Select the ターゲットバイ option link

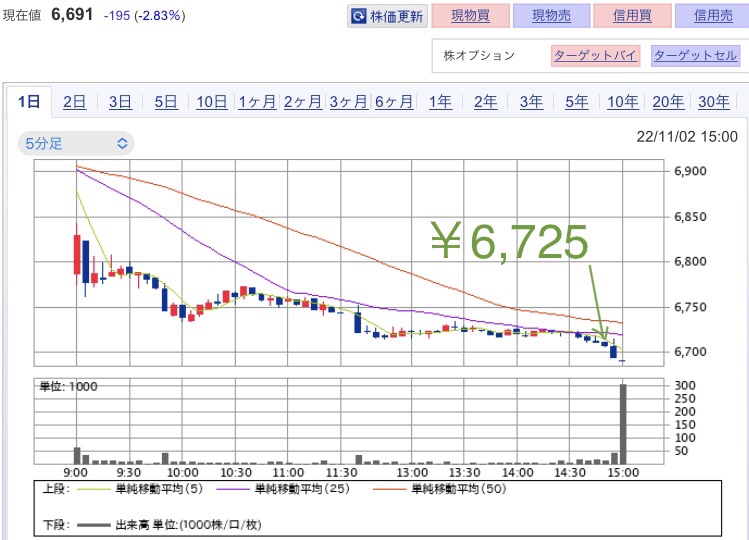coord(595,55)
